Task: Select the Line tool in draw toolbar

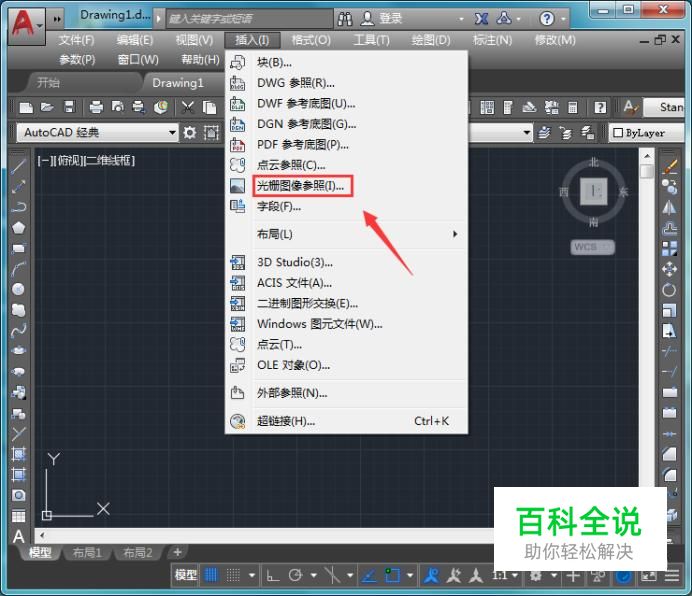Action: 18,166
